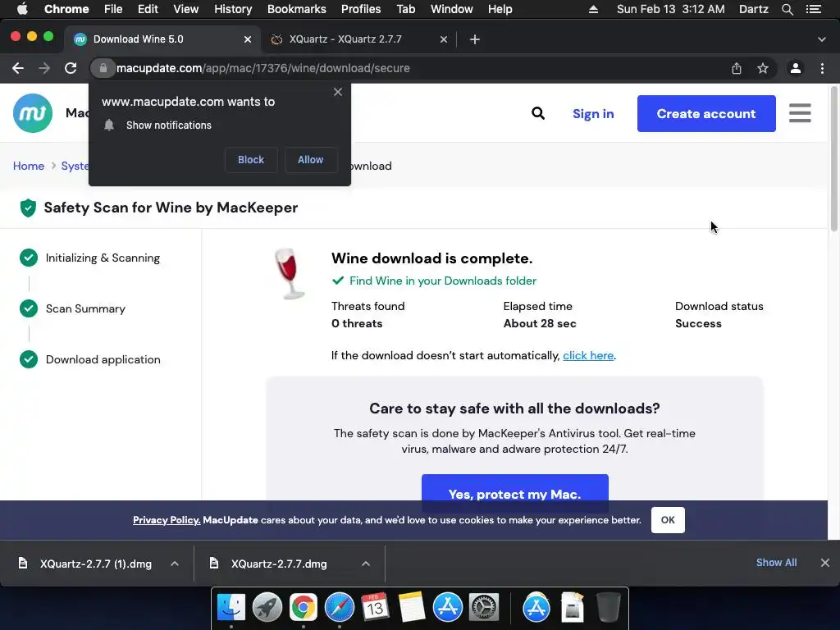The image size is (840, 630).
Task: Expand options for XQuartz-2.7.7 (1).dmg
Action: (174, 564)
